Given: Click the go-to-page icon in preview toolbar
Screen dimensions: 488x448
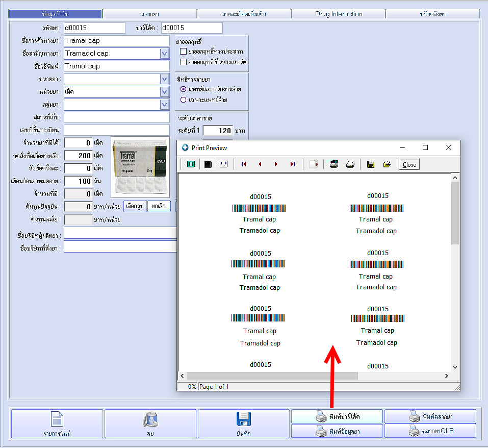Looking at the screenshot, I should 314,164.
